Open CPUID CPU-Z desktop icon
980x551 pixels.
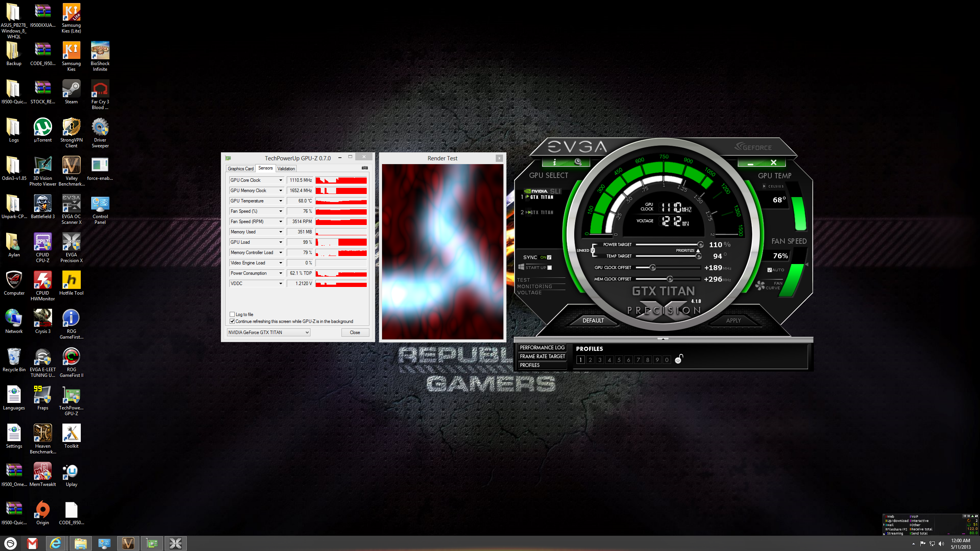(x=42, y=248)
